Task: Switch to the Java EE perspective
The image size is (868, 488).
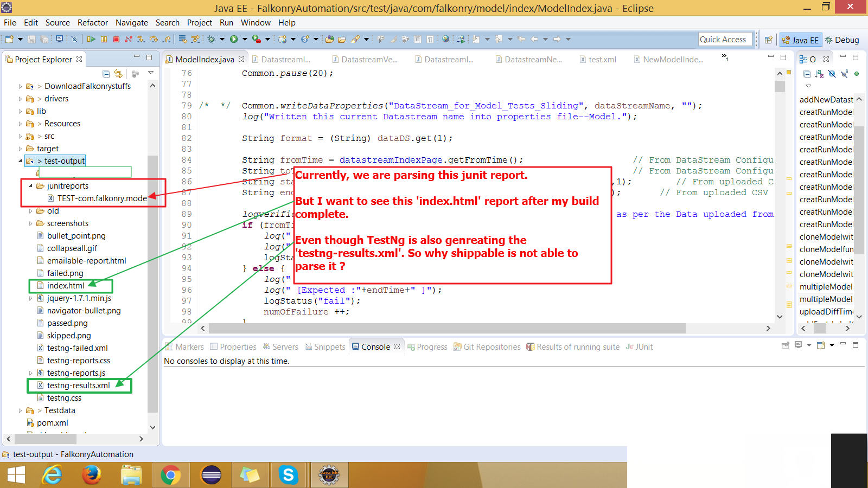Action: [801, 40]
